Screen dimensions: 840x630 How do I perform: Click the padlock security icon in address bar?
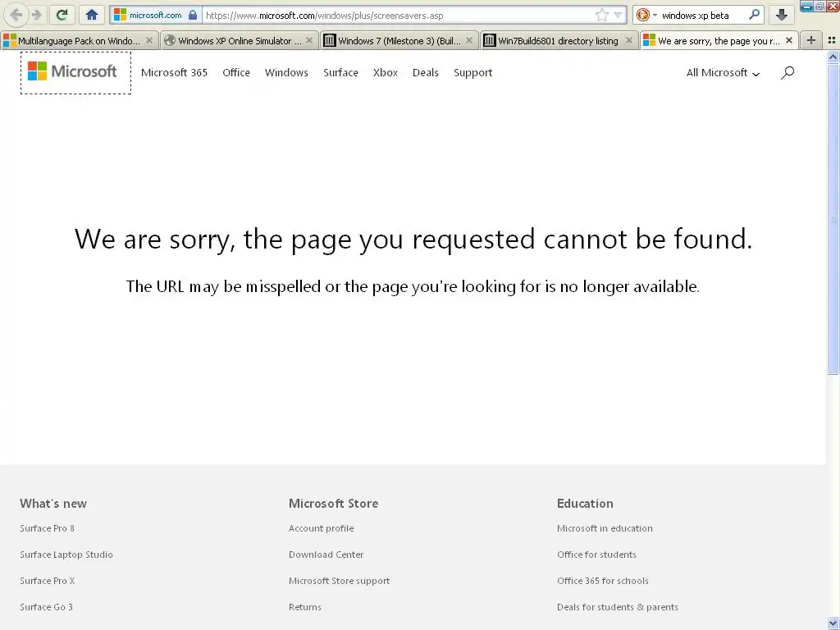coord(192,15)
